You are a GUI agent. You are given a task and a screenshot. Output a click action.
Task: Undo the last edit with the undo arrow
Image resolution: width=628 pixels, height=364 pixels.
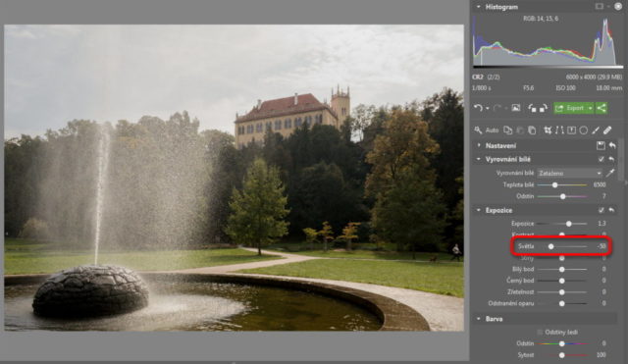tap(478, 108)
